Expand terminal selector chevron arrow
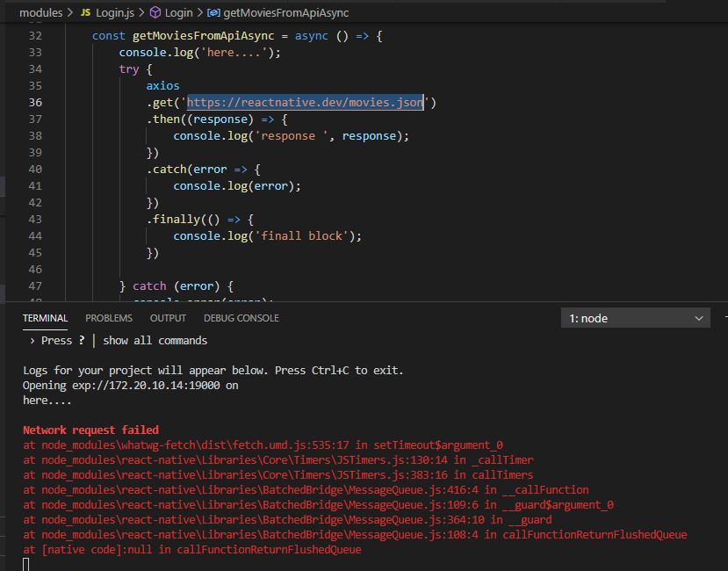Image resolution: width=728 pixels, height=571 pixels. point(699,318)
